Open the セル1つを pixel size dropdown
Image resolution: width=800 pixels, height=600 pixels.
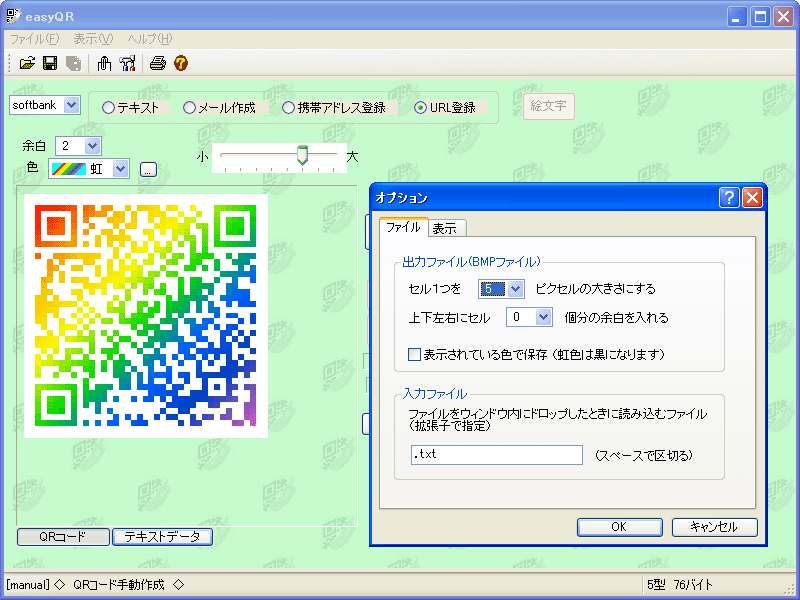515,289
